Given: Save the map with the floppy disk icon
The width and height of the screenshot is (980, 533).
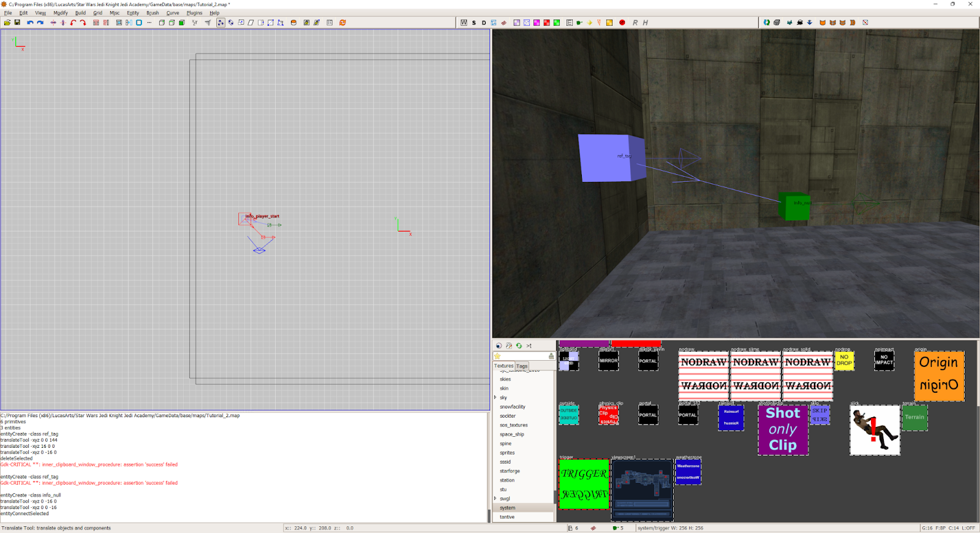Looking at the screenshot, I should coord(17,23).
